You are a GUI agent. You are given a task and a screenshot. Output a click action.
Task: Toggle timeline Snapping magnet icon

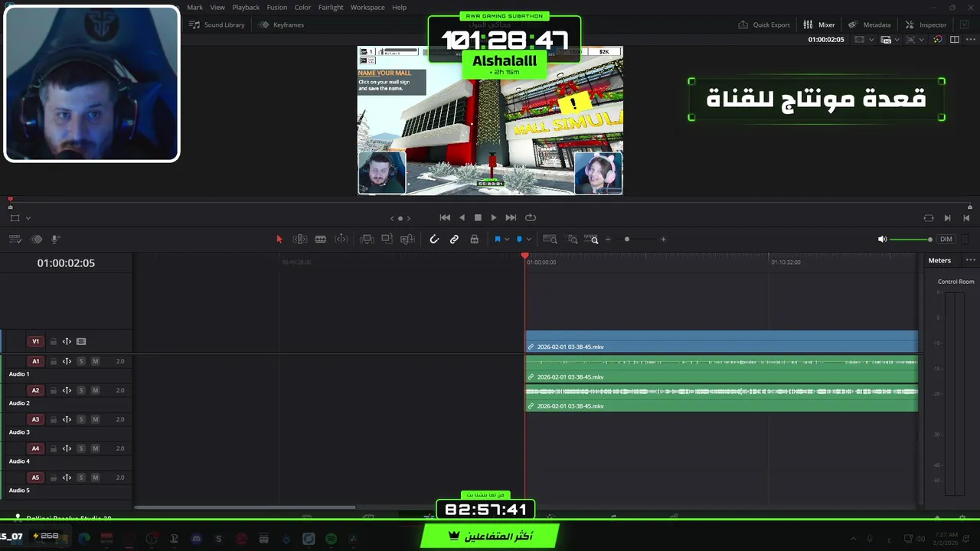tap(434, 240)
